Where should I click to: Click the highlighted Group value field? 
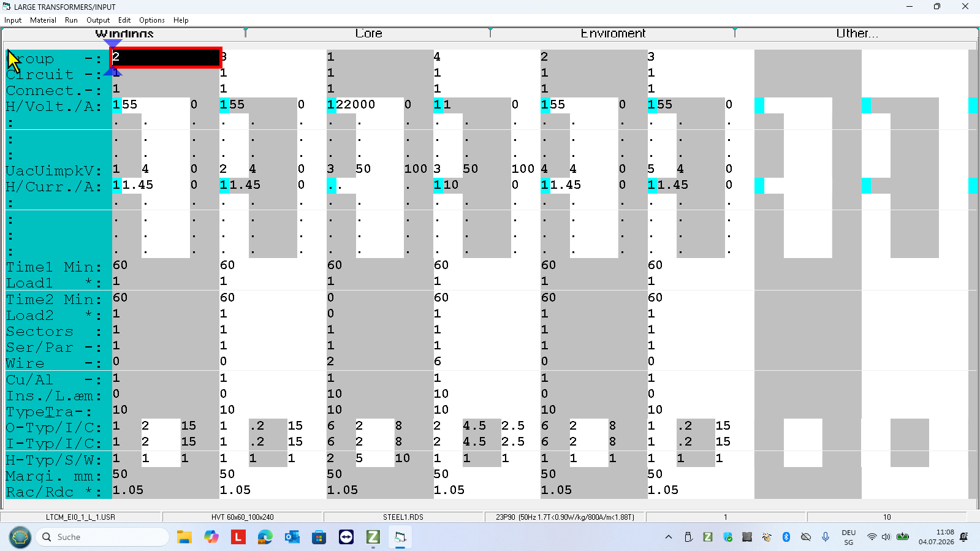[x=166, y=58]
